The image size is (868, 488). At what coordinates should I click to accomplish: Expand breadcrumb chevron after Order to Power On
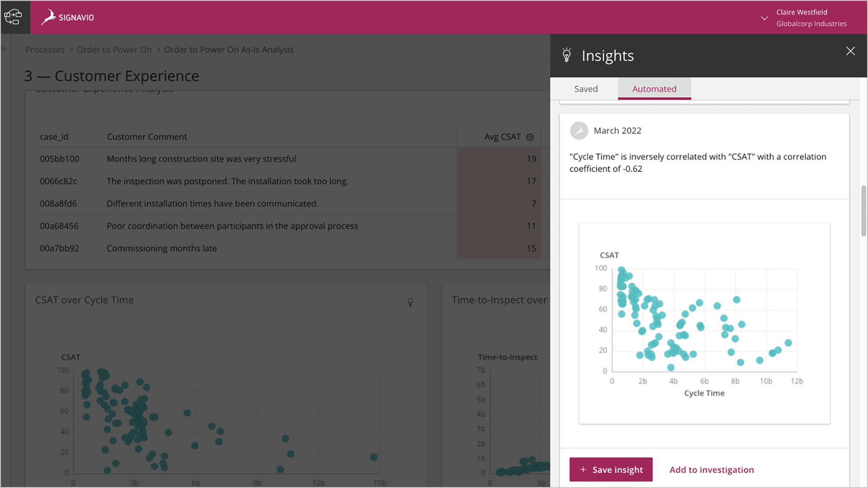[x=157, y=50]
